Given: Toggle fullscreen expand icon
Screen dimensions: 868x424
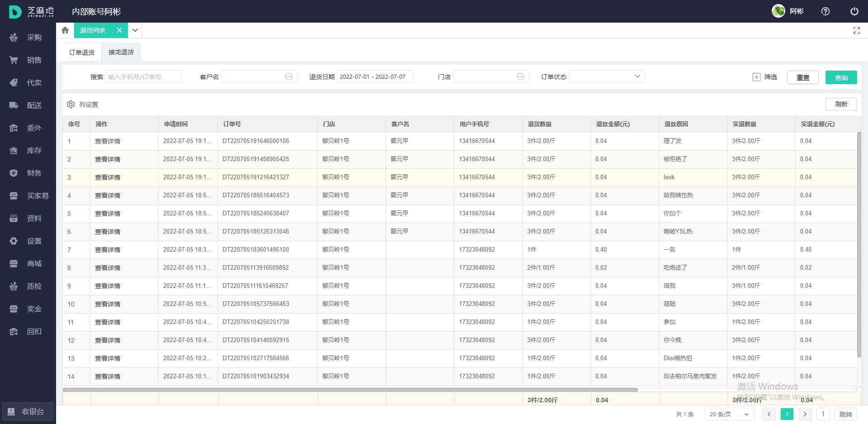Looking at the screenshot, I should 857,30.
